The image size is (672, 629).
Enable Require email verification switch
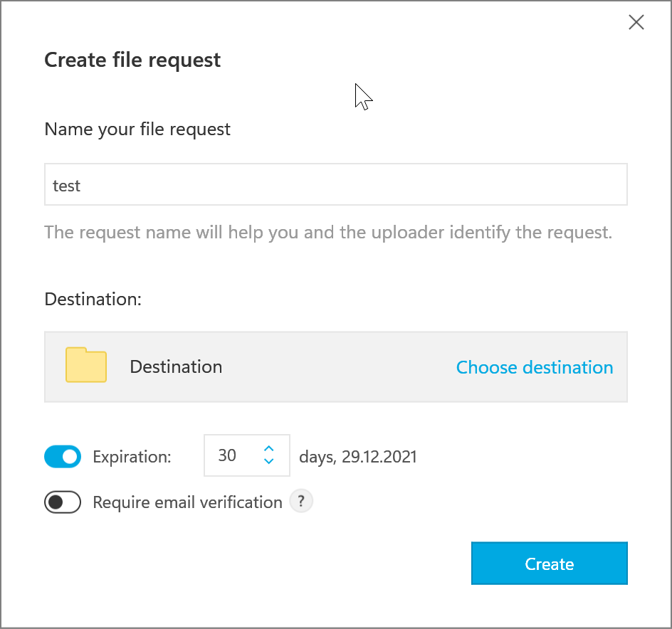coord(63,502)
